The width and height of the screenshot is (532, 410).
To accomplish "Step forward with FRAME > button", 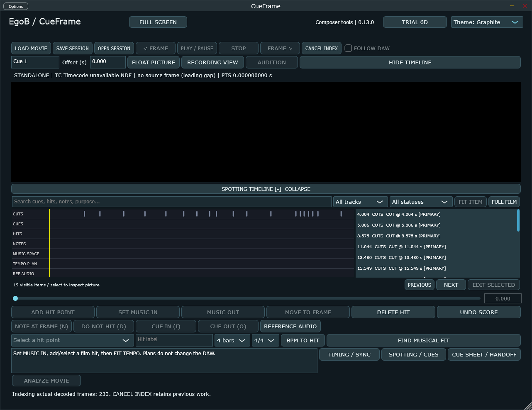I will [x=280, y=48].
